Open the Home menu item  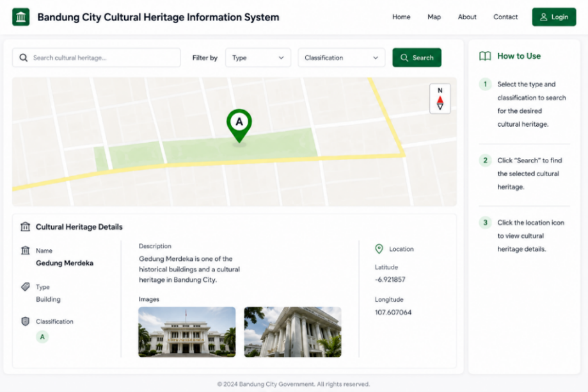point(401,17)
